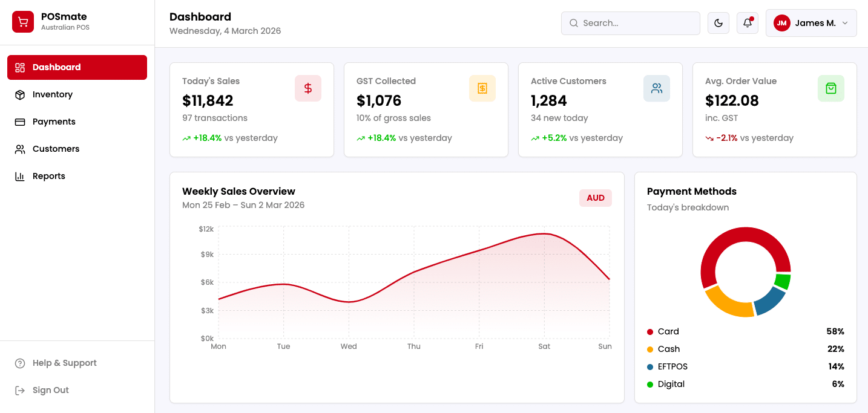The width and height of the screenshot is (868, 413).
Task: Click the AUD currency badge
Action: (x=596, y=198)
